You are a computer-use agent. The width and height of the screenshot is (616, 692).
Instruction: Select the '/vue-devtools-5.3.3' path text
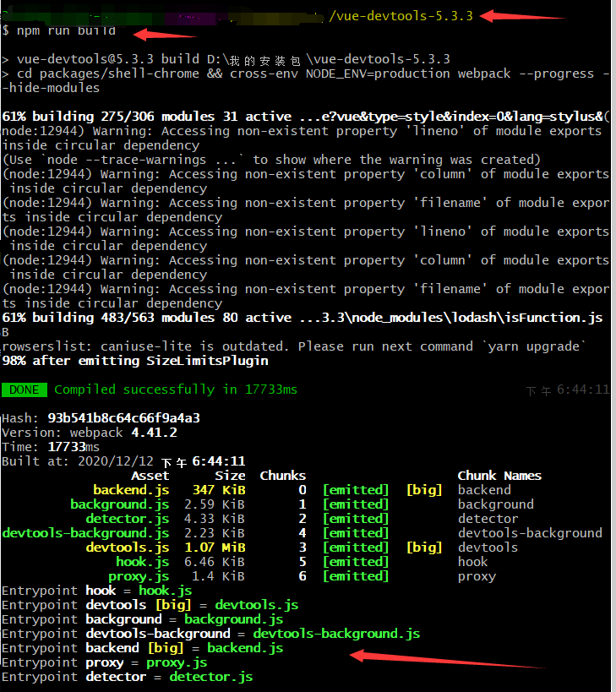401,16
